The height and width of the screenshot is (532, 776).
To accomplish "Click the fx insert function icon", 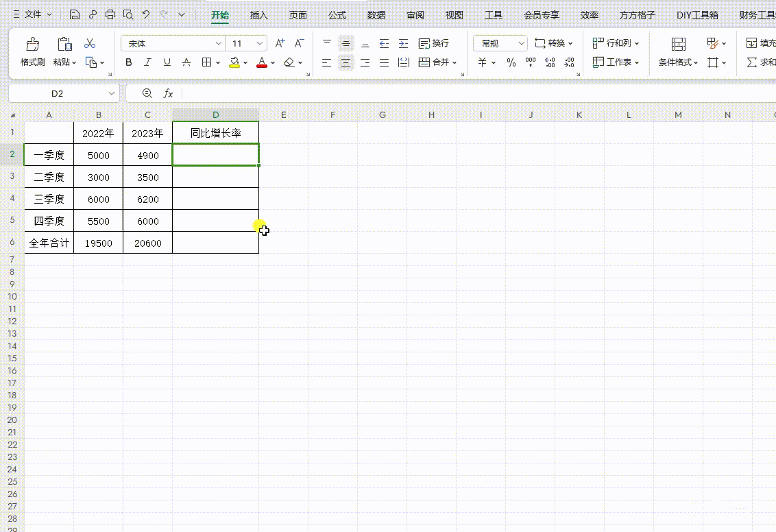I will click(x=168, y=93).
